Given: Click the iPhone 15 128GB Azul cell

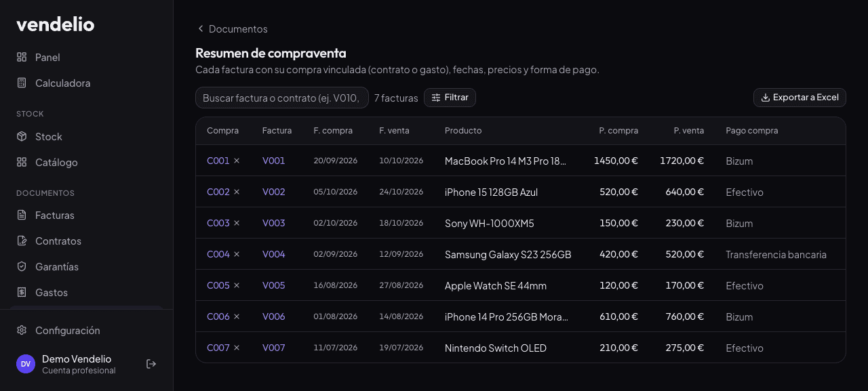Looking at the screenshot, I should click(492, 192).
